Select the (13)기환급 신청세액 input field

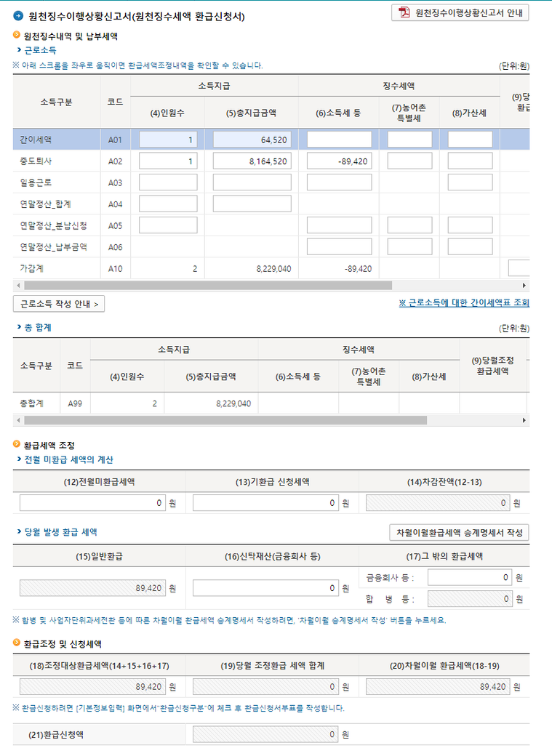coord(265,503)
